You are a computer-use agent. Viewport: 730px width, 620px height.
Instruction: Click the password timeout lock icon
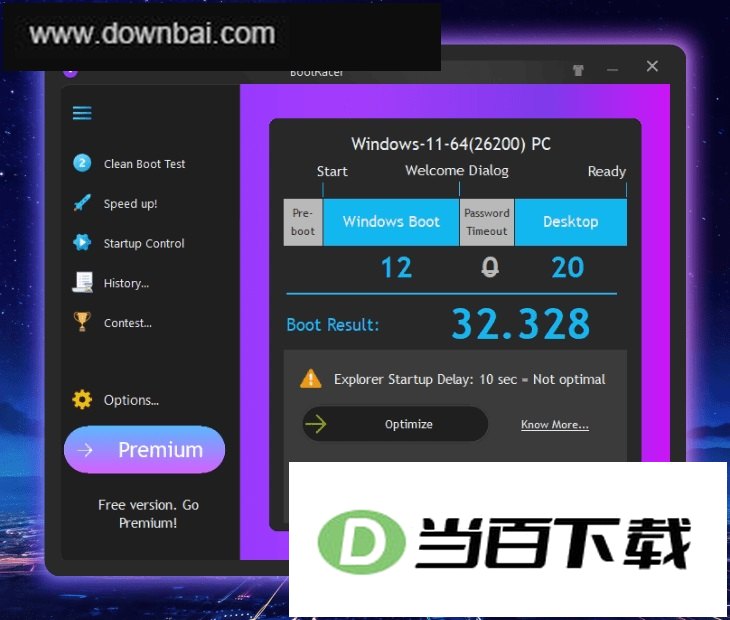490,268
